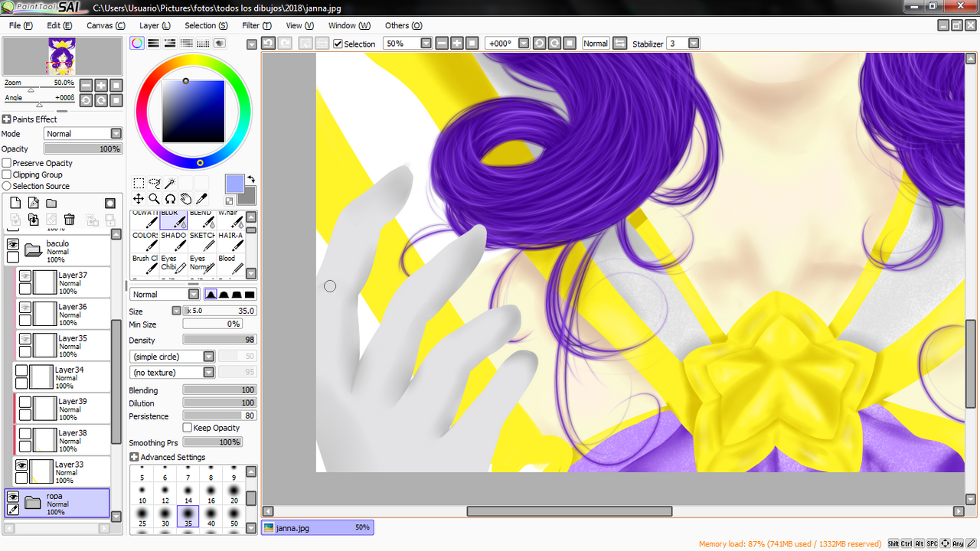Show the color mixer panel

[186, 44]
